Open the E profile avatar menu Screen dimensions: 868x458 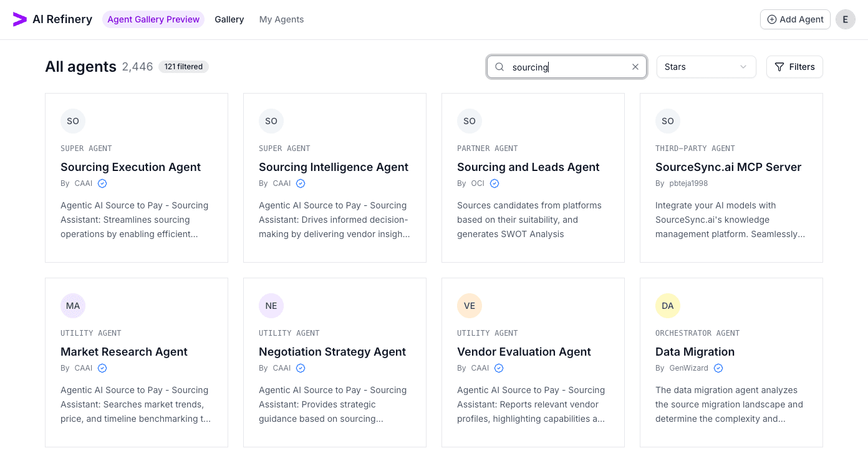(846, 19)
